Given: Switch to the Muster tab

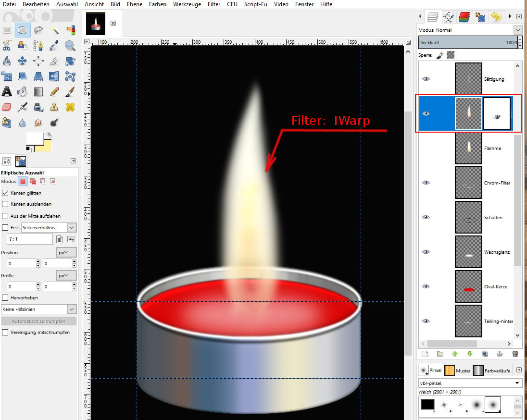Looking at the screenshot, I should (x=457, y=371).
